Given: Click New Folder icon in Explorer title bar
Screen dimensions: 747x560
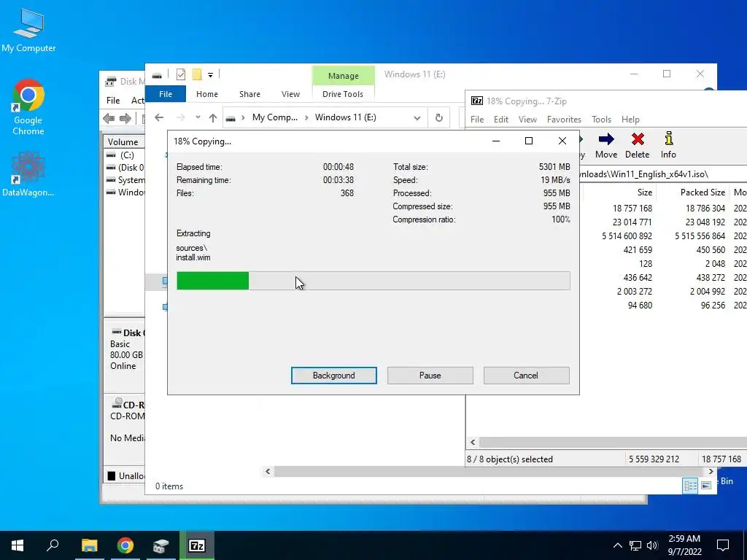Looking at the screenshot, I should 197,74.
